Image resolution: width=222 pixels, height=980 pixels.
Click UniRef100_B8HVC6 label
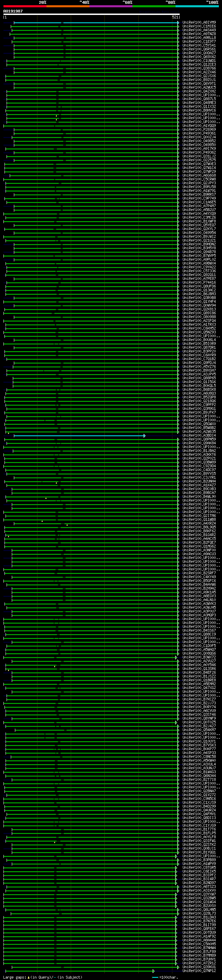point(199,110)
